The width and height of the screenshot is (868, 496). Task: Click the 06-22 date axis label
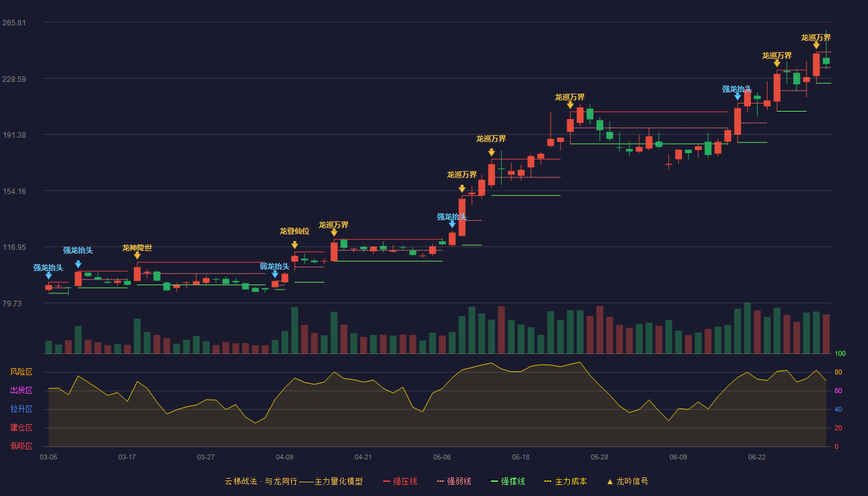coord(757,457)
